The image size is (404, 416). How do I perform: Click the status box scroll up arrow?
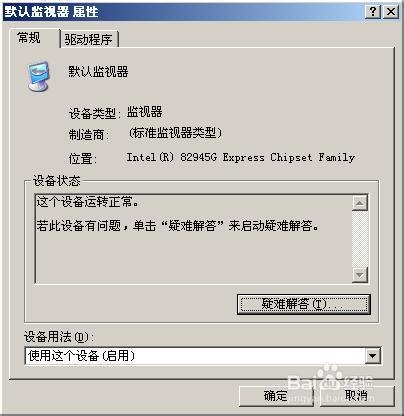[360, 203]
